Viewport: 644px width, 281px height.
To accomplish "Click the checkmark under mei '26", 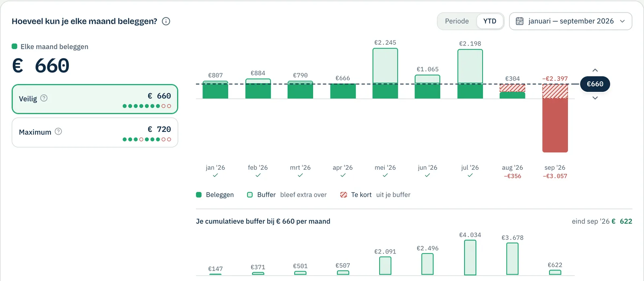I will point(385,175).
